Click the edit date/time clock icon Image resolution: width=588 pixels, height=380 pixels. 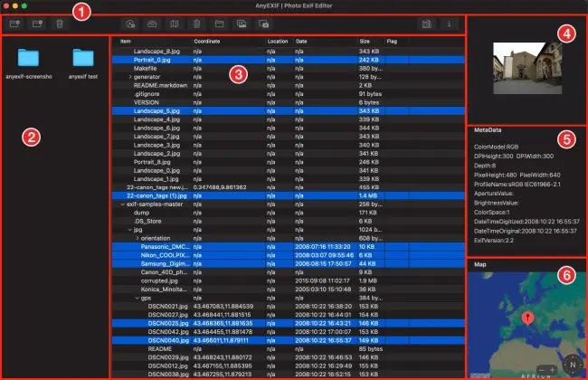[x=129, y=24]
